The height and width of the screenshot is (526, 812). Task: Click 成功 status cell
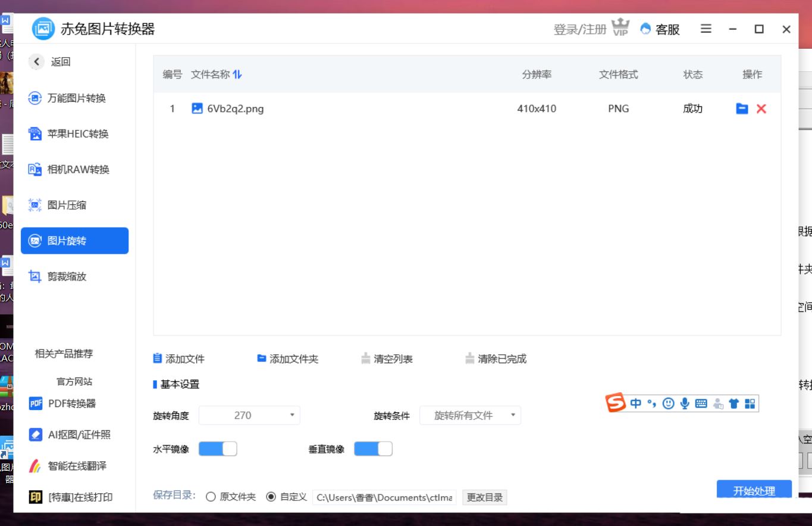[x=692, y=109]
